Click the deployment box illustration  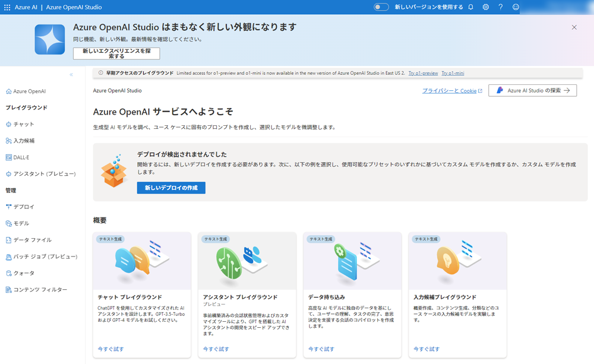pyautogui.click(x=113, y=171)
